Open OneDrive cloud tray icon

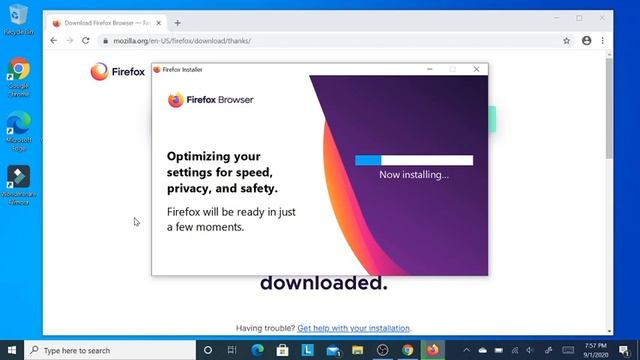point(482,350)
